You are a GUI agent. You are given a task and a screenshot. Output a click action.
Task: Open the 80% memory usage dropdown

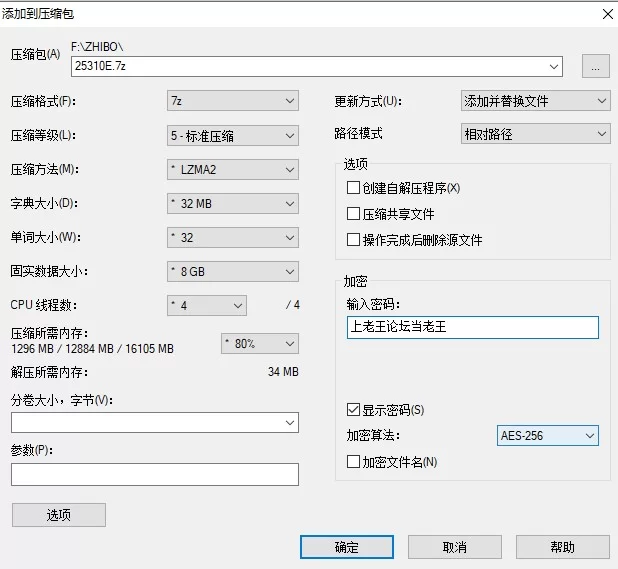click(260, 344)
